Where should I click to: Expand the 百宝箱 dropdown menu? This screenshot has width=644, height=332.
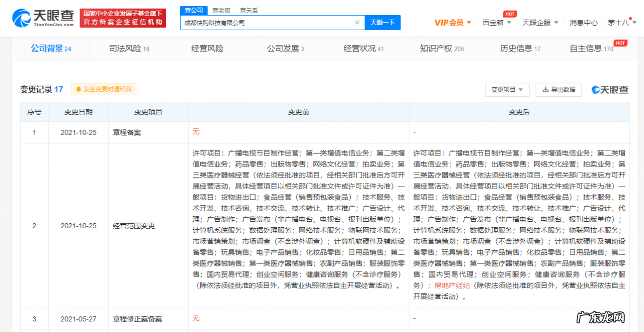[496, 22]
